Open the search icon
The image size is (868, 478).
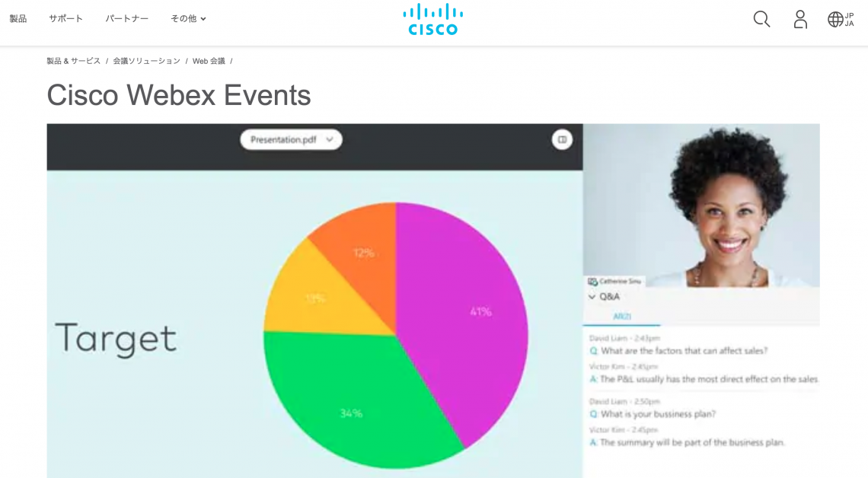761,19
